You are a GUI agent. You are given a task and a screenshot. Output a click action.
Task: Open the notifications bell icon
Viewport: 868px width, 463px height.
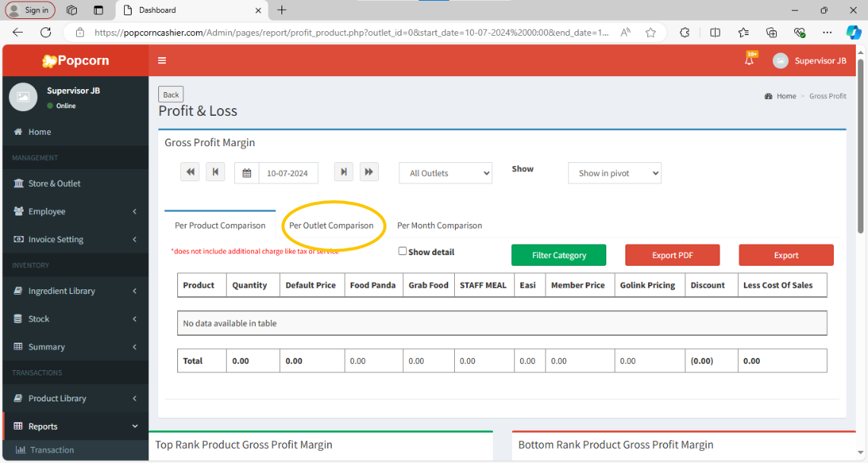[749, 60]
